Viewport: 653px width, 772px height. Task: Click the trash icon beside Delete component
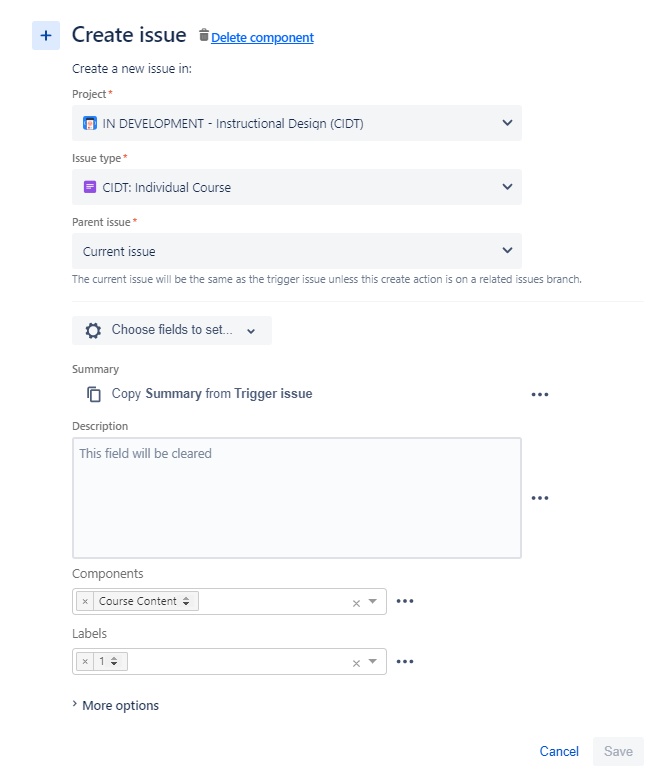[x=204, y=35]
